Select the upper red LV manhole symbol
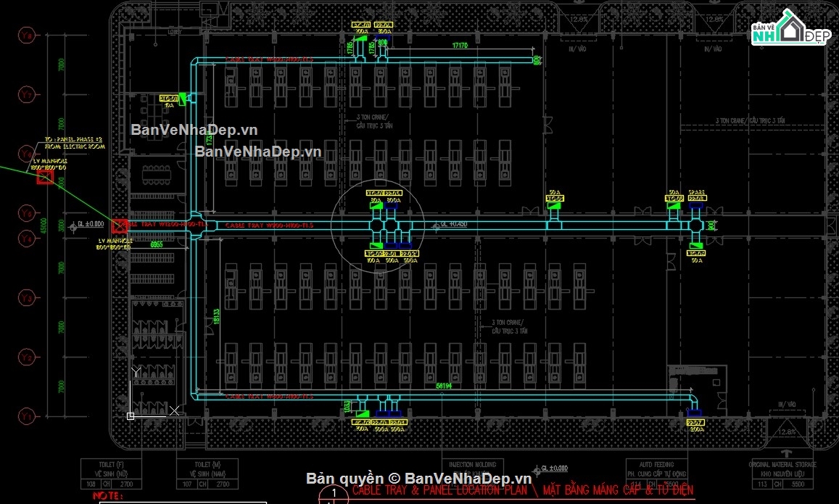This screenshot has height=504, width=839. [x=45, y=177]
